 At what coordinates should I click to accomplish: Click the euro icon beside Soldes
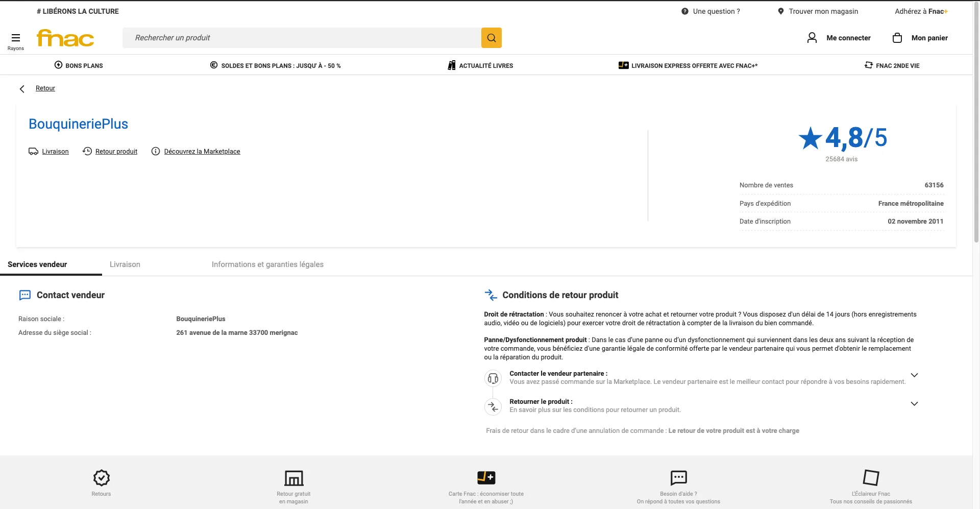(x=214, y=65)
